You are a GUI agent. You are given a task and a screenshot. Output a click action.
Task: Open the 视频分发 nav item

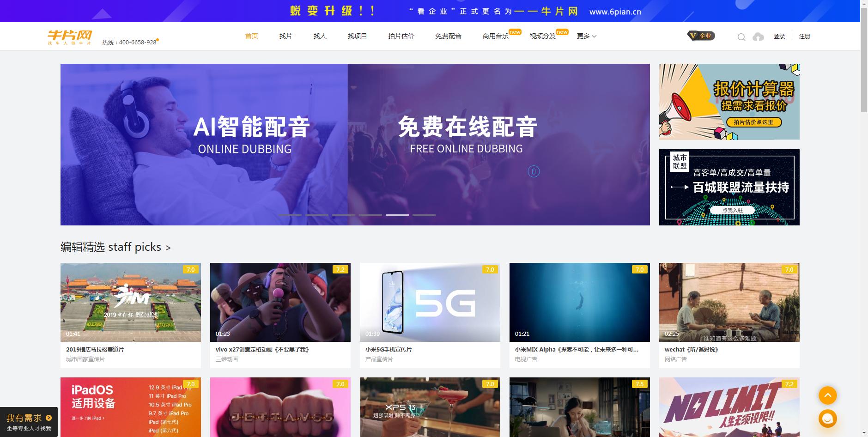point(543,36)
